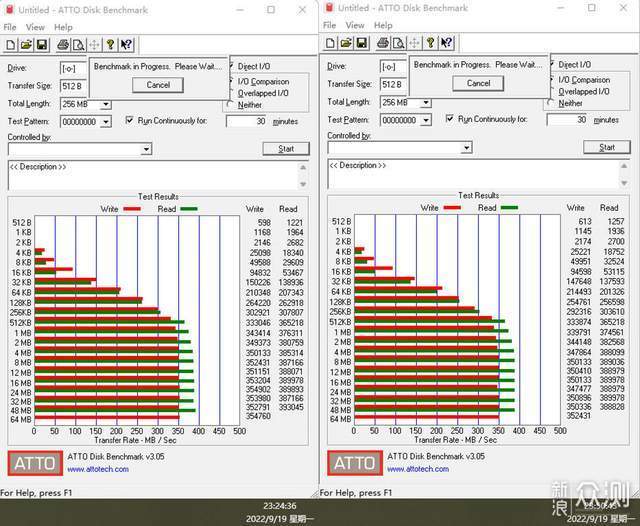The image size is (640, 526).
Task: Click move arrows icon in left window toolbar
Action: click(x=94, y=44)
